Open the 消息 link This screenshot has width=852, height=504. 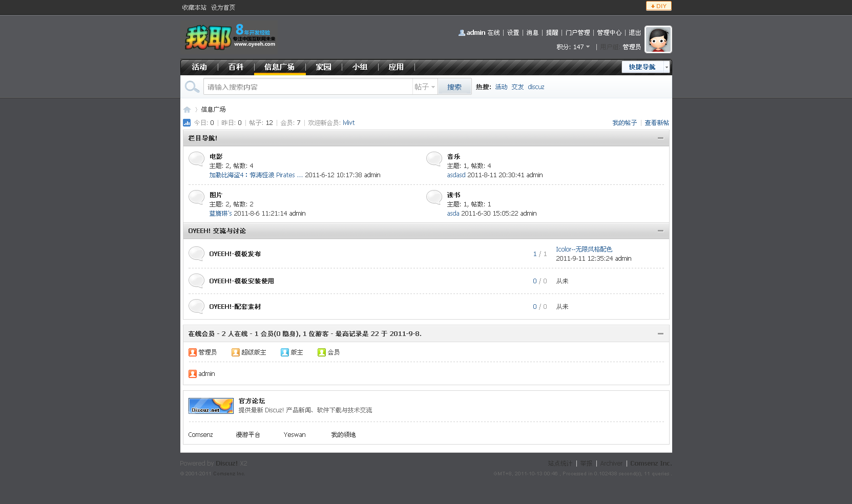(533, 33)
